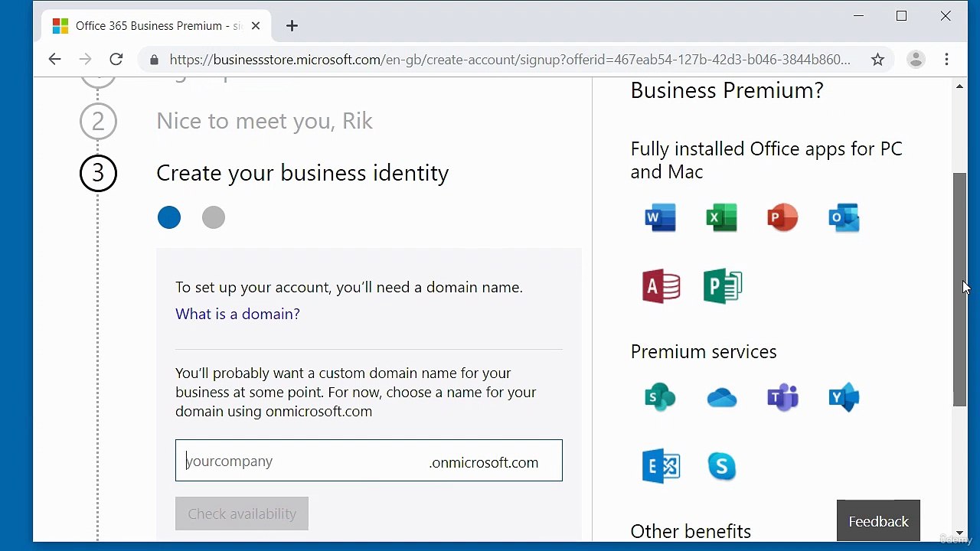Go back to previous page

pos(54,60)
